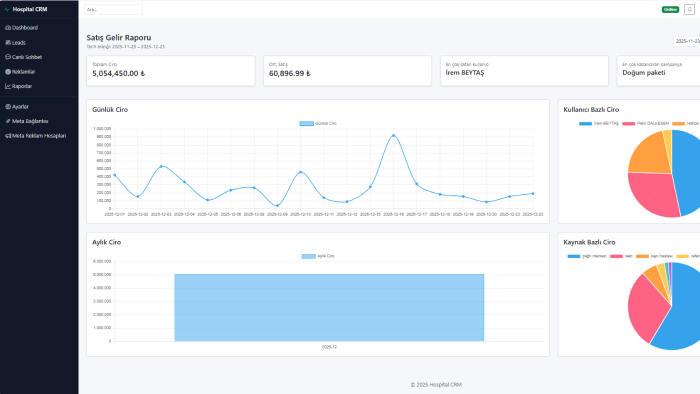
Task: Toggle the Aylık Ciro legend swatch
Action: (x=308, y=256)
